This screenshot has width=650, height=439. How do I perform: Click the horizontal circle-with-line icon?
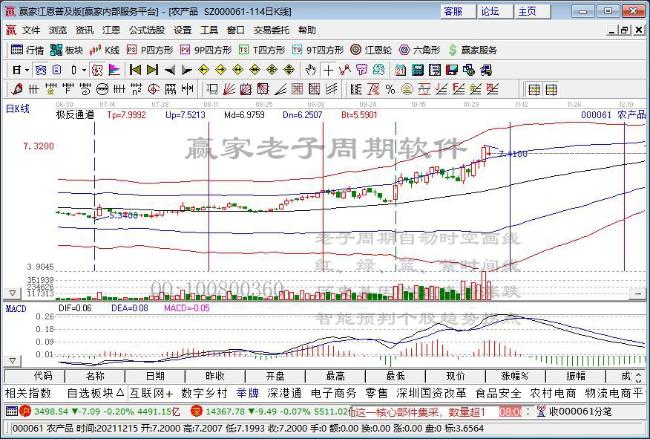[102, 89]
